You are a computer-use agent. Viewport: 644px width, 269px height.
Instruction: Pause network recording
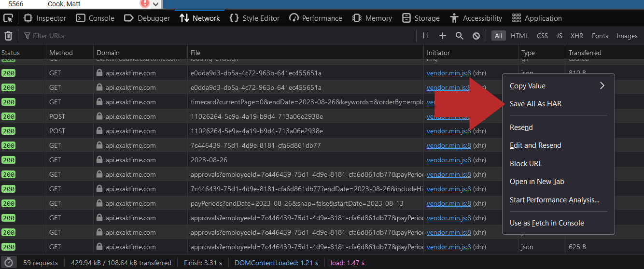[x=426, y=35]
